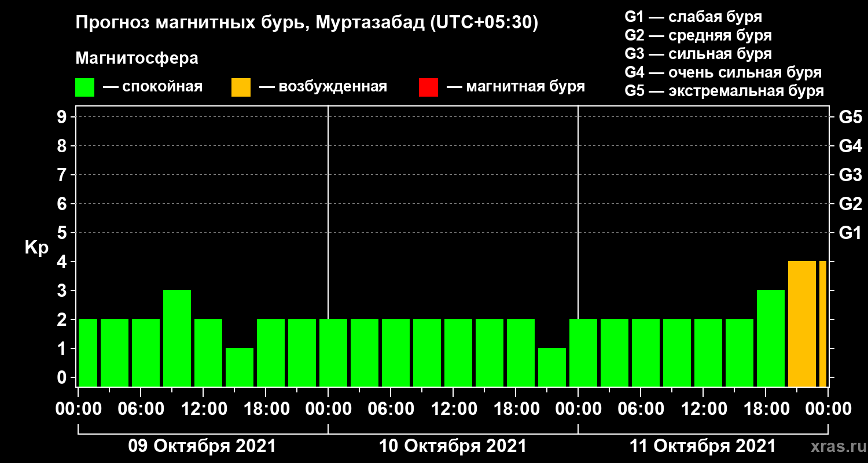Image resolution: width=868 pixels, height=463 pixels.
Task: Click the '18:00' time label under 11 Октября
Action: point(766,409)
